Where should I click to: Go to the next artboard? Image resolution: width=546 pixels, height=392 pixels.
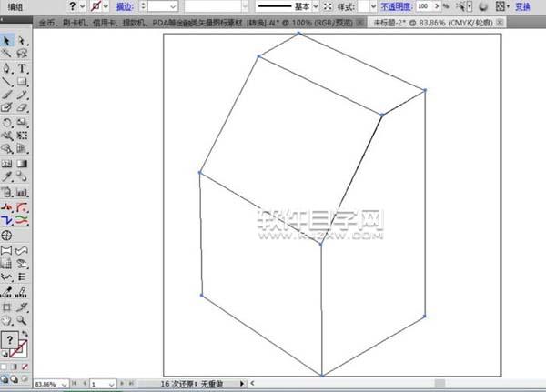coord(122,384)
